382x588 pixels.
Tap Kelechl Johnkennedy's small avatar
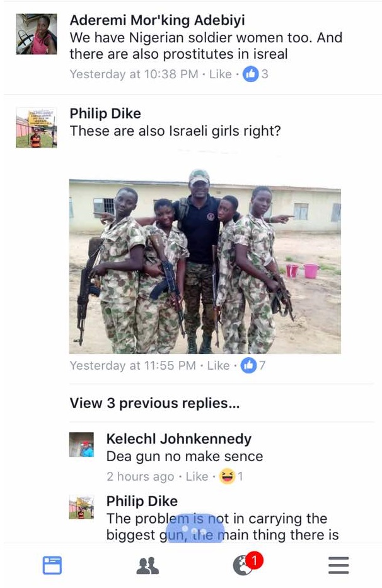[x=81, y=444]
